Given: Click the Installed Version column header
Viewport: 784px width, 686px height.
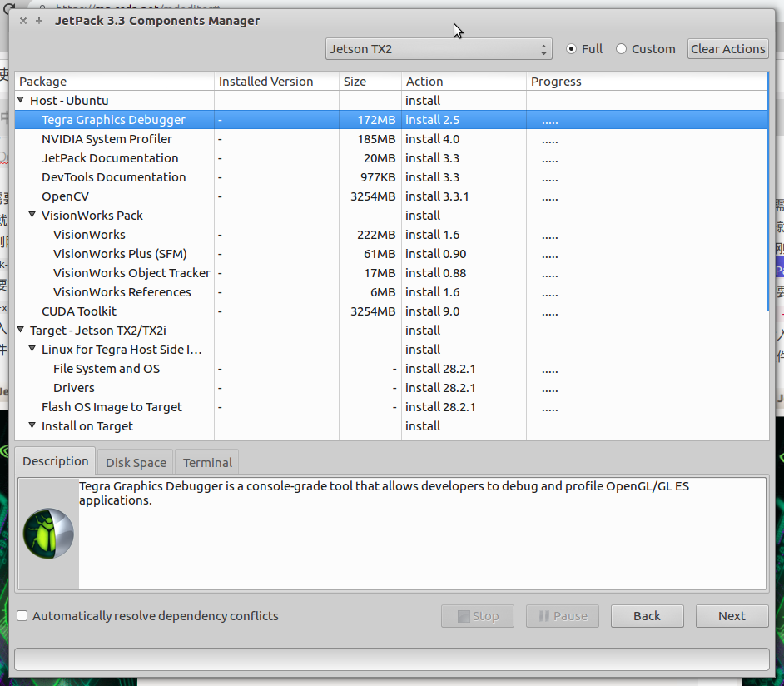Looking at the screenshot, I should coord(276,82).
